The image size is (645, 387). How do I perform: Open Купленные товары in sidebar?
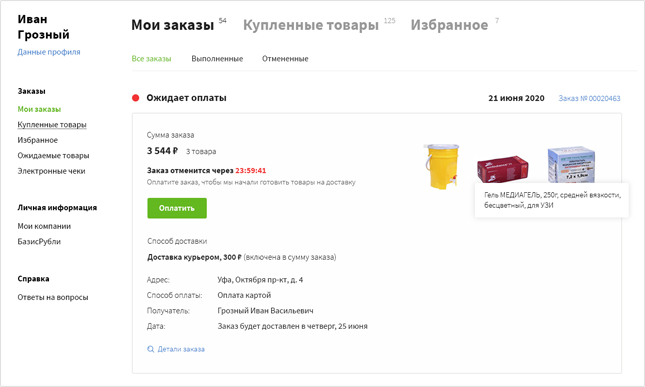(52, 125)
